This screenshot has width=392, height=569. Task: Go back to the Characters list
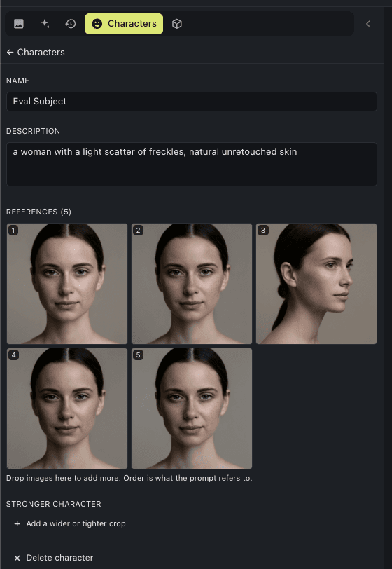(x=36, y=53)
